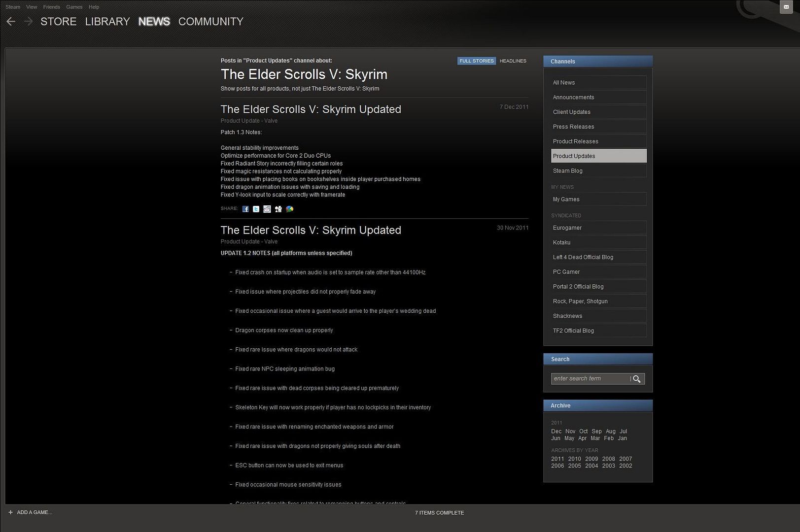
Task: Open 7 Dec Skyrim Updated post title
Action: [311, 109]
